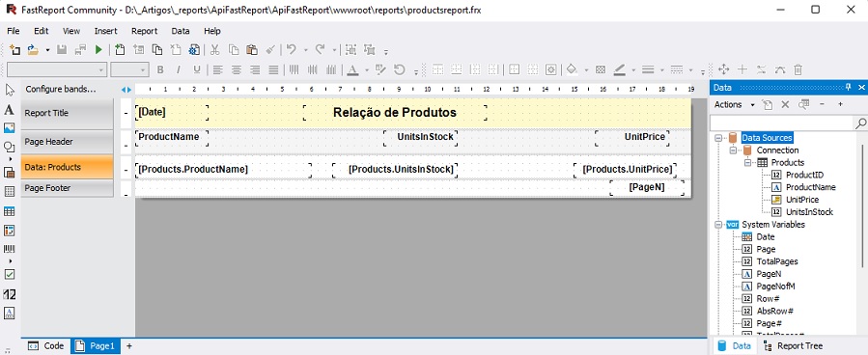Screen dimensions: 868x355
Task: Toggle Bold text formatting
Action: [160, 69]
